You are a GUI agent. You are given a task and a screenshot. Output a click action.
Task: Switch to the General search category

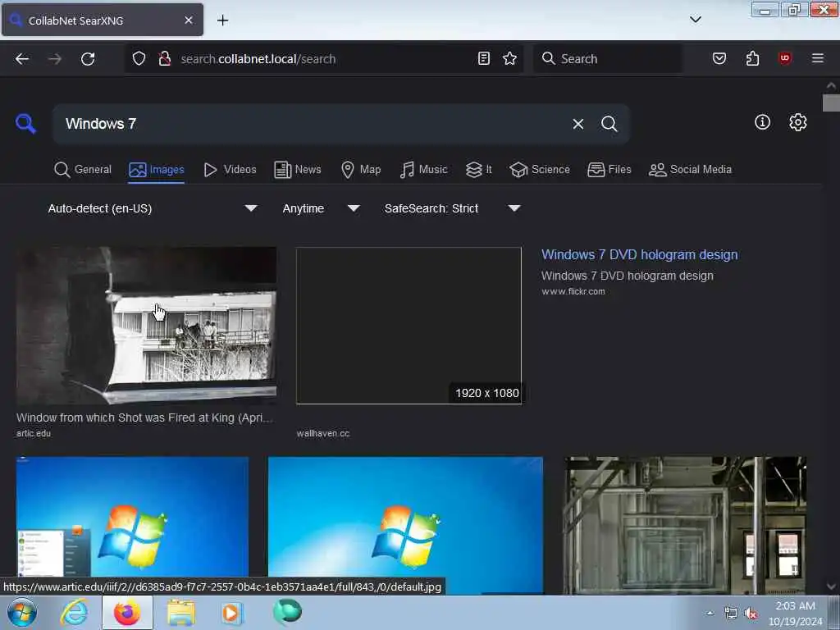click(83, 170)
